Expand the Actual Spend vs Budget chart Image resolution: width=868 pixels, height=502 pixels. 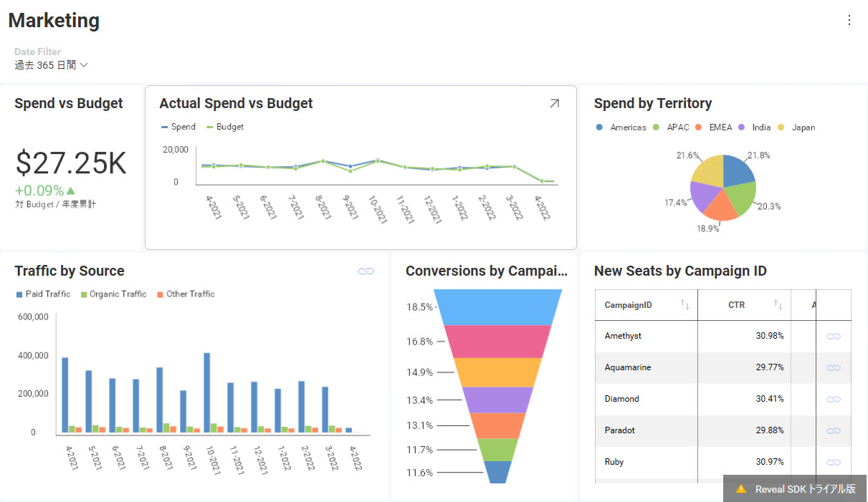click(554, 103)
